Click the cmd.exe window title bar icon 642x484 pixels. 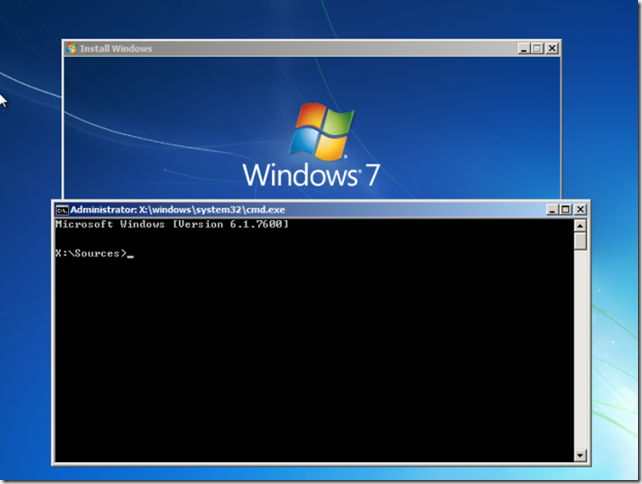coord(62,210)
